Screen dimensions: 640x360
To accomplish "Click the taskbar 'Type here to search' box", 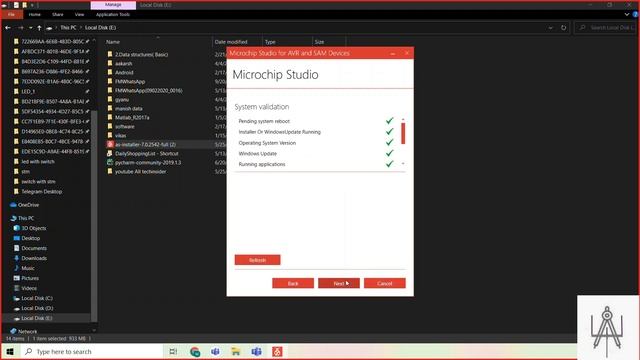I will tap(92, 351).
